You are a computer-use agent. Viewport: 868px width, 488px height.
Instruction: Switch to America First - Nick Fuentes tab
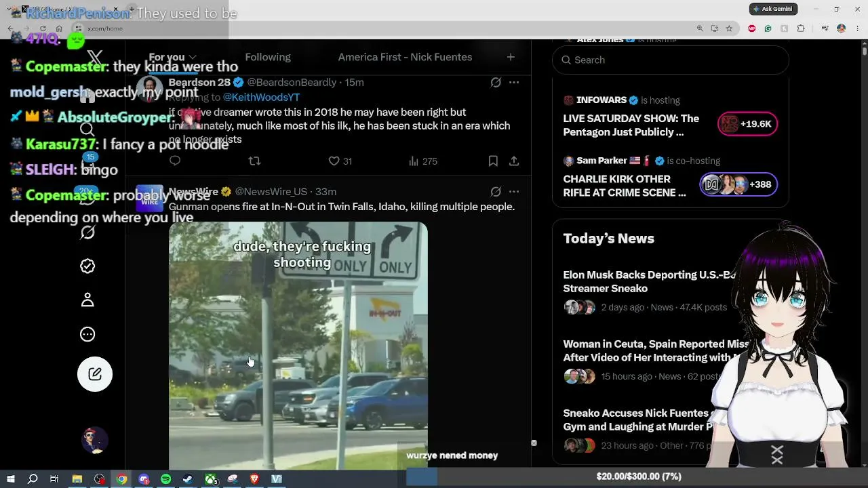coord(405,57)
